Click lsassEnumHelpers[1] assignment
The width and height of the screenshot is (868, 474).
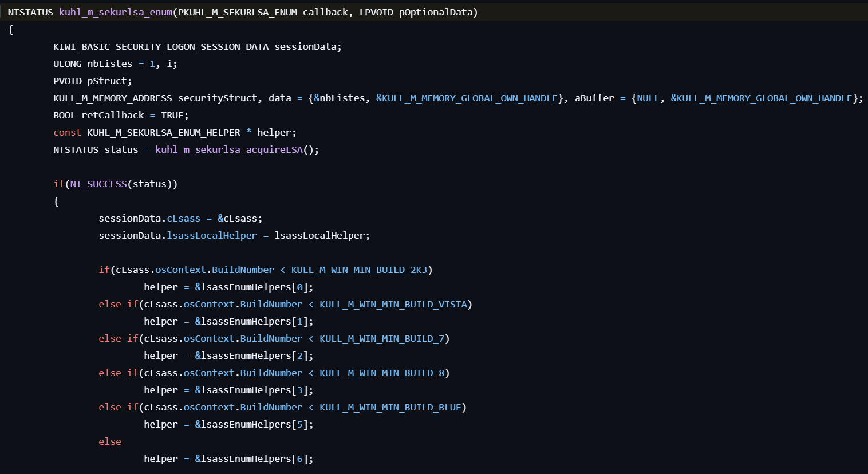(254, 321)
